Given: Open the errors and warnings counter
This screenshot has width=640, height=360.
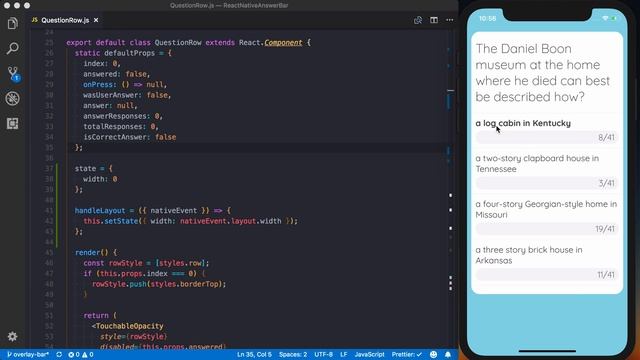Looking at the screenshot, I should (81, 354).
